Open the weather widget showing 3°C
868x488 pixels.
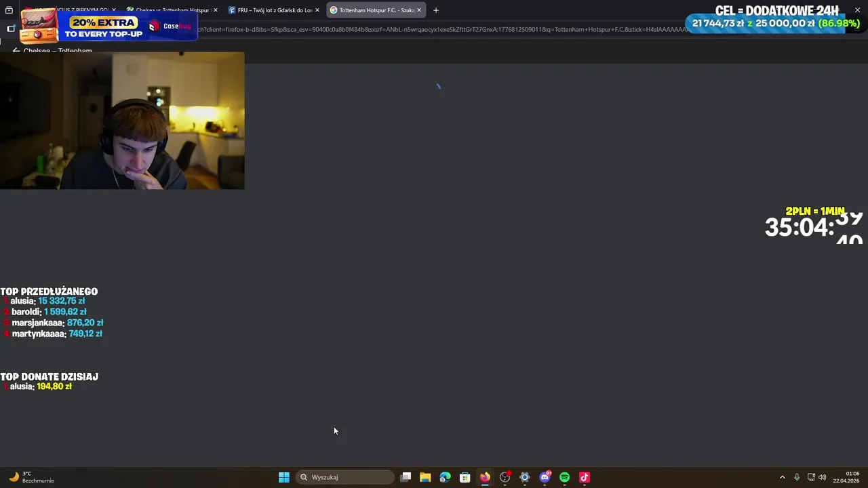(x=32, y=477)
